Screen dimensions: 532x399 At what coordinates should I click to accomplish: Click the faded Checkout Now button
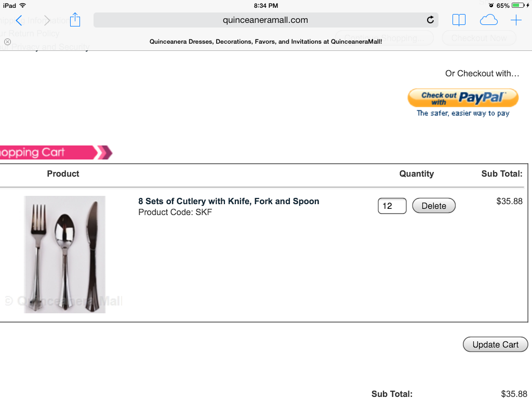[x=479, y=38]
